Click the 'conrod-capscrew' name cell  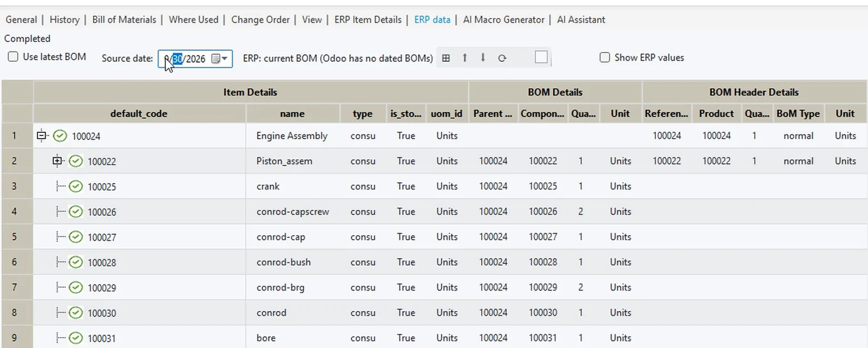click(x=293, y=211)
